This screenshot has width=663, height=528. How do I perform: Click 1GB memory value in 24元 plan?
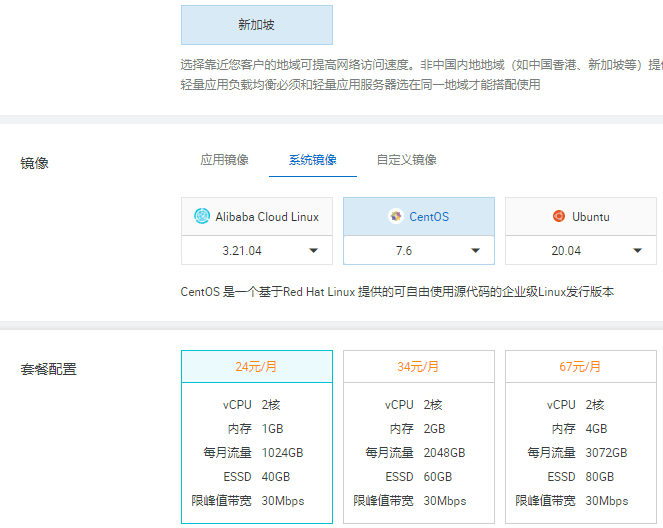click(x=272, y=429)
